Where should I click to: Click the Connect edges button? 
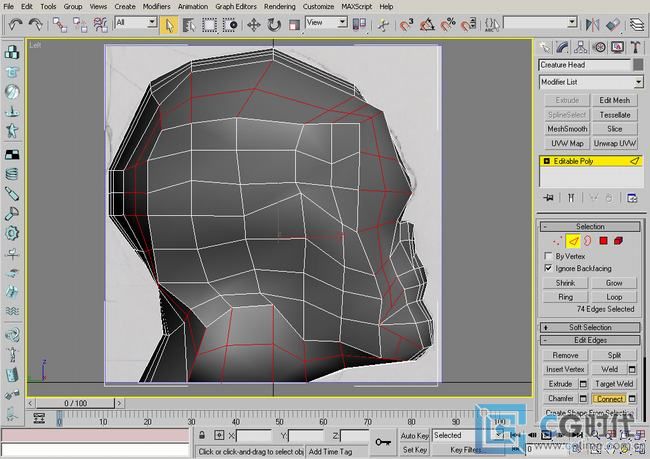pyautogui.click(x=610, y=398)
